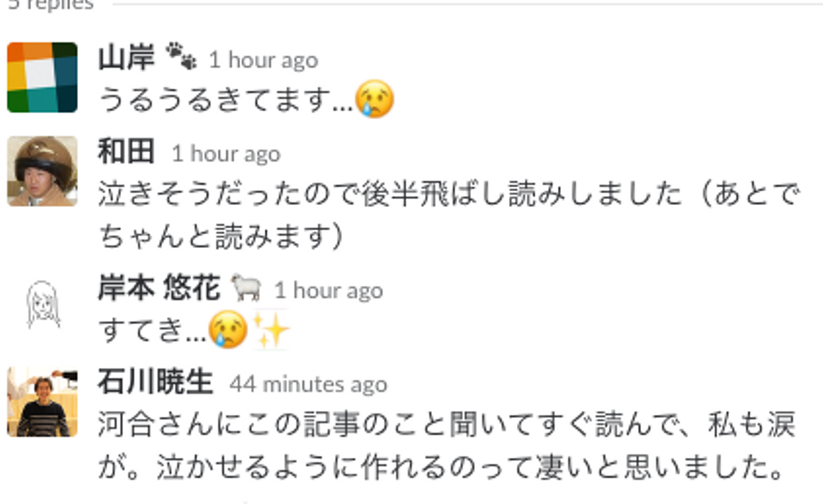Click the "44 minutes ago" timestamp
The image size is (823, 504).
[x=309, y=384]
